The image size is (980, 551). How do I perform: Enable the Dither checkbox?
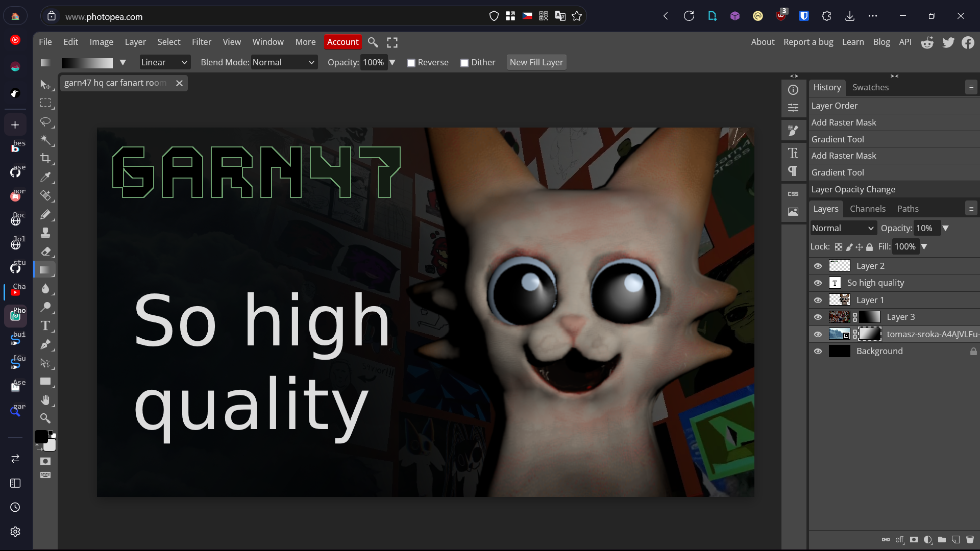pyautogui.click(x=464, y=63)
